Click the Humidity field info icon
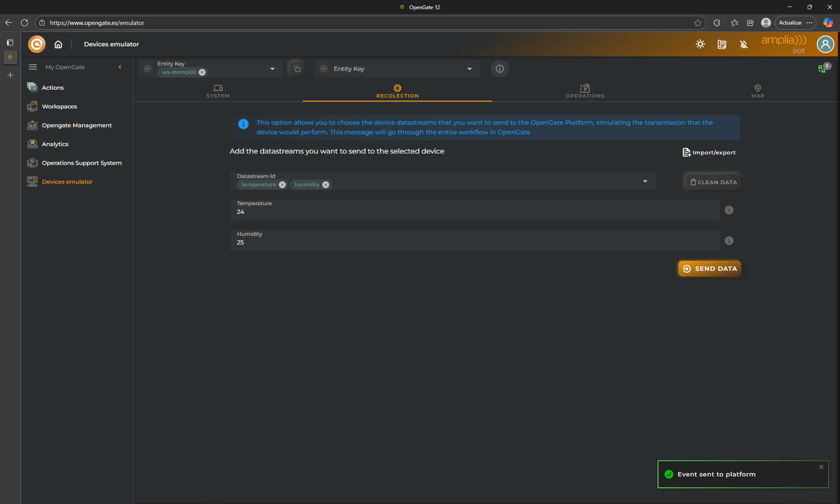 tap(729, 241)
